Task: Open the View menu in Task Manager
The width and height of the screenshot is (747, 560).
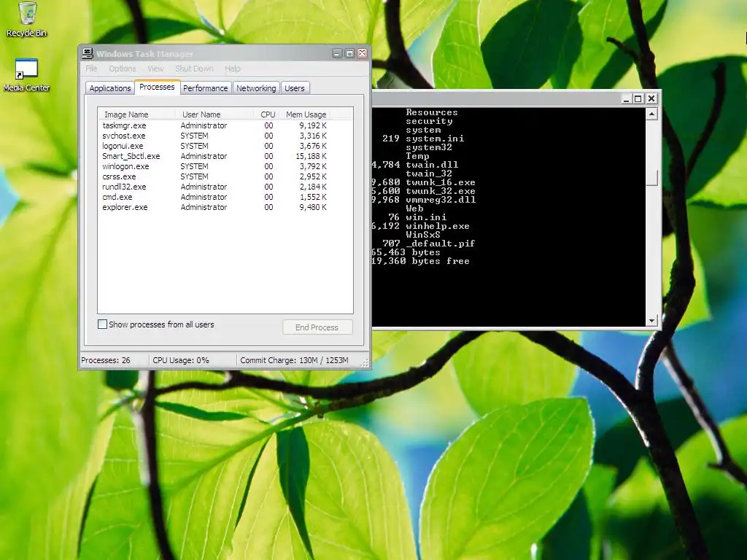Action: (x=155, y=69)
